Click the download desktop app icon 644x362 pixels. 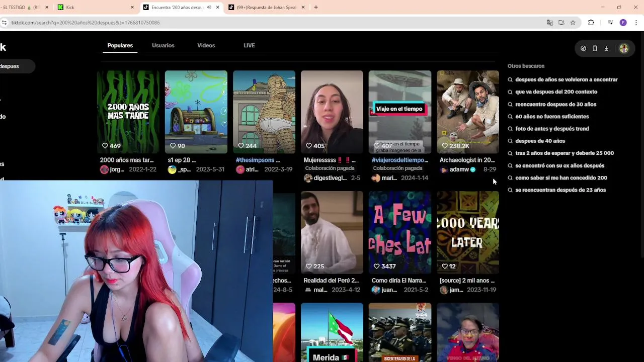(x=606, y=48)
